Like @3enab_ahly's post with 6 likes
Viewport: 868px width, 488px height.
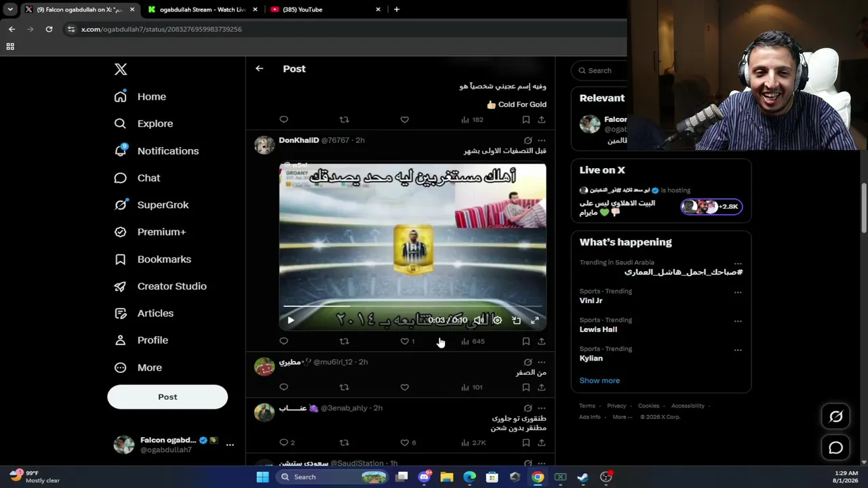pos(404,443)
